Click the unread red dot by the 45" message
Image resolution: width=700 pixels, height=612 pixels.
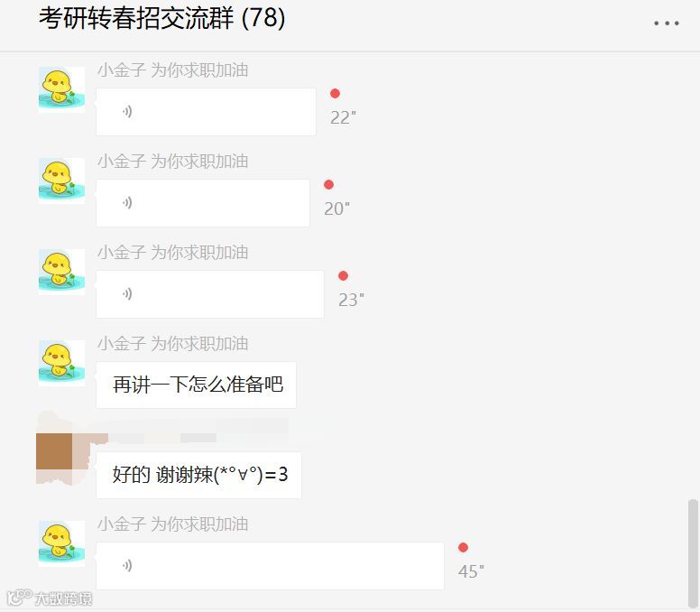tap(463, 547)
